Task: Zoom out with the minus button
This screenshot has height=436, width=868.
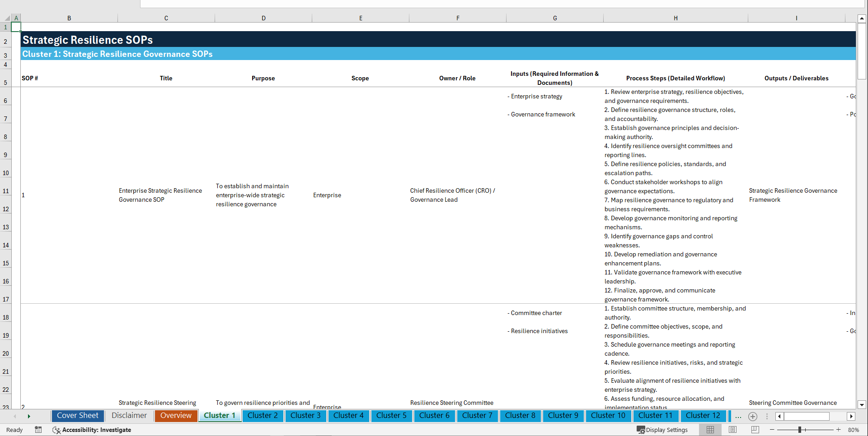Action: pyautogui.click(x=772, y=430)
